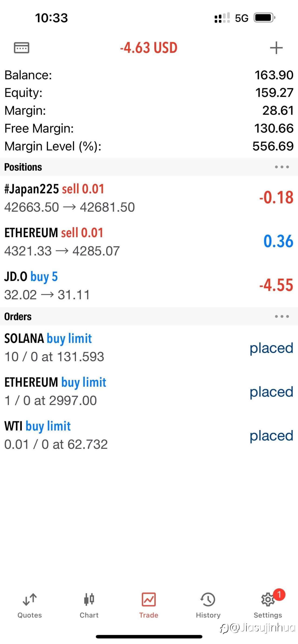Expand the Orders three-dot menu
The width and height of the screenshot is (298, 644).
coord(282,317)
